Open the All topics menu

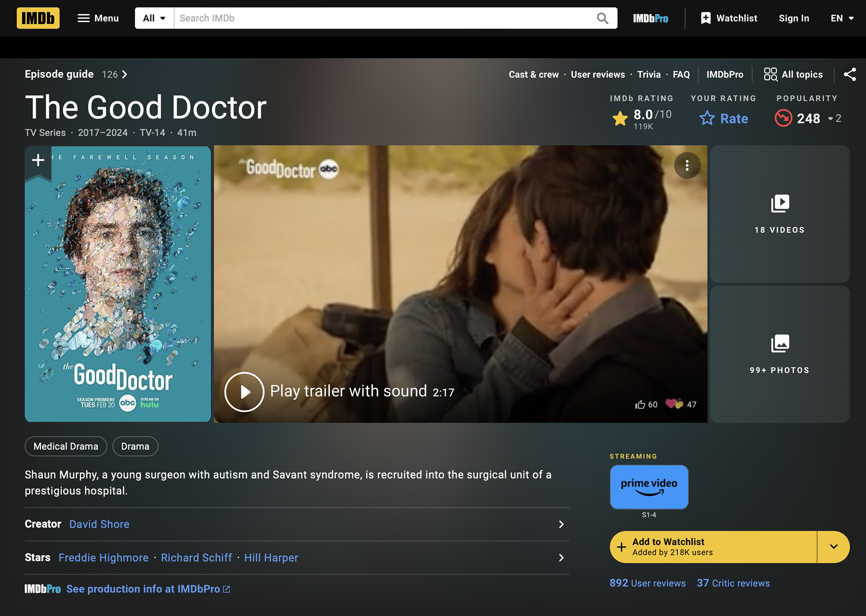793,74
